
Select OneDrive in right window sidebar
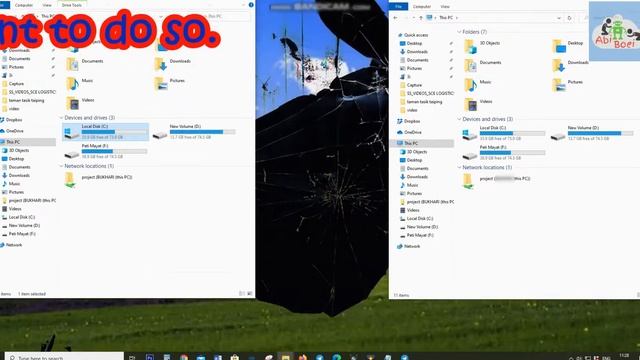pyautogui.click(x=410, y=132)
